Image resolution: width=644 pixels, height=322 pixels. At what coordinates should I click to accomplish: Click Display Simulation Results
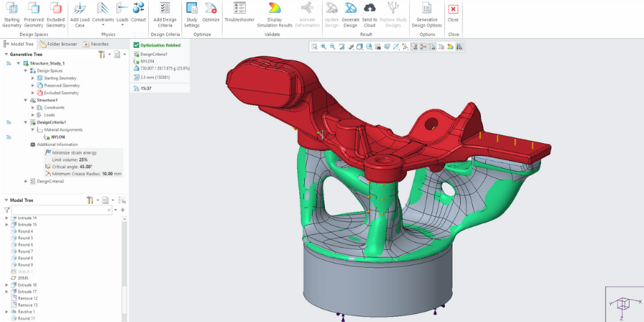click(274, 9)
